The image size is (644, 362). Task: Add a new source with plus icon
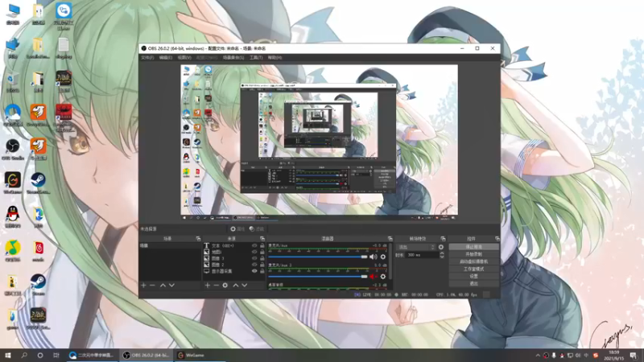point(208,286)
